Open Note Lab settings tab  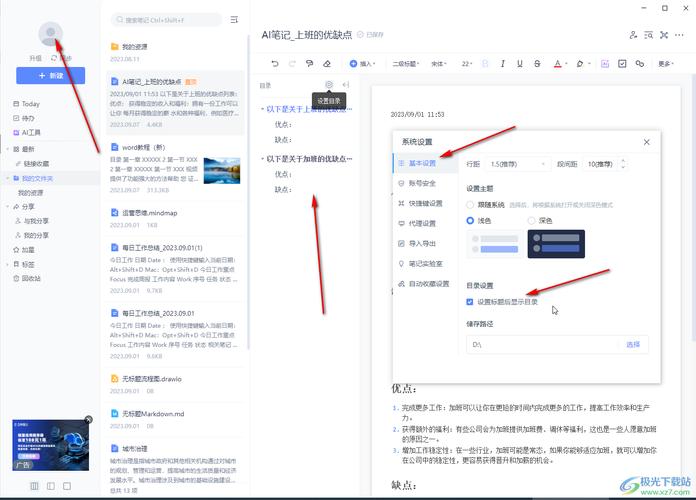coord(425,264)
